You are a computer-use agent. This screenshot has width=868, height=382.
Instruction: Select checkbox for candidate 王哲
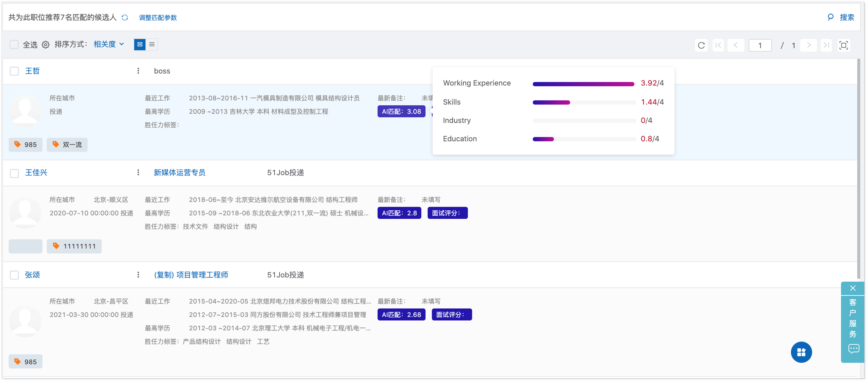[x=14, y=71]
